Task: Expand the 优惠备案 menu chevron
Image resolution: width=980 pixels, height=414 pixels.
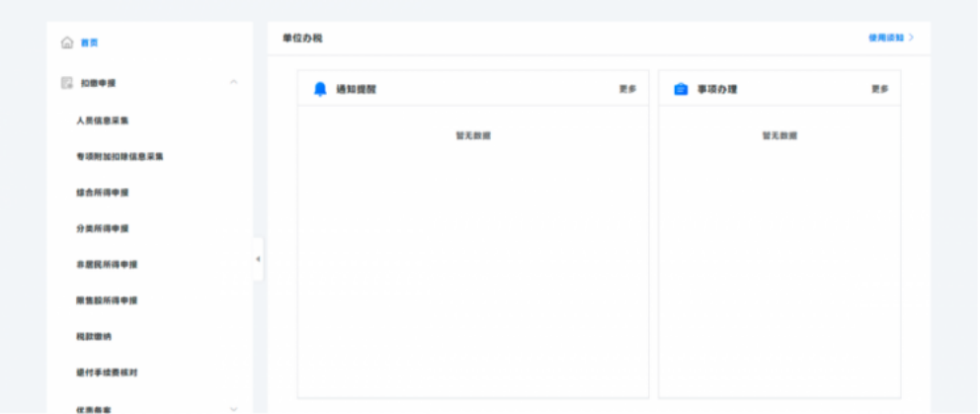Action: (x=234, y=409)
